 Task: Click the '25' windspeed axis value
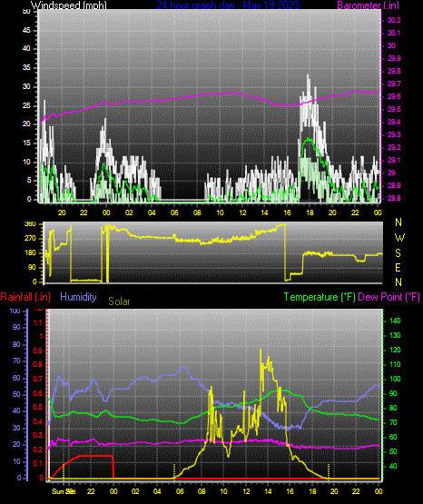coord(26,105)
